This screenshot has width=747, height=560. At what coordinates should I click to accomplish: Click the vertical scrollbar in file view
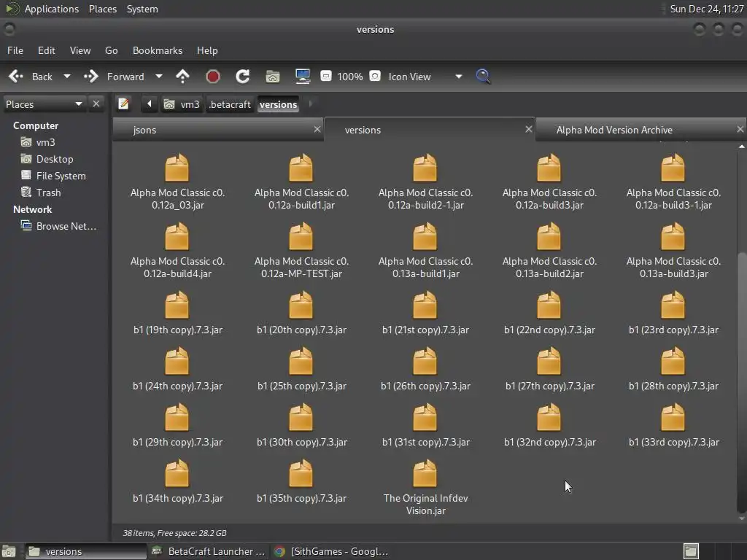pyautogui.click(x=742, y=379)
